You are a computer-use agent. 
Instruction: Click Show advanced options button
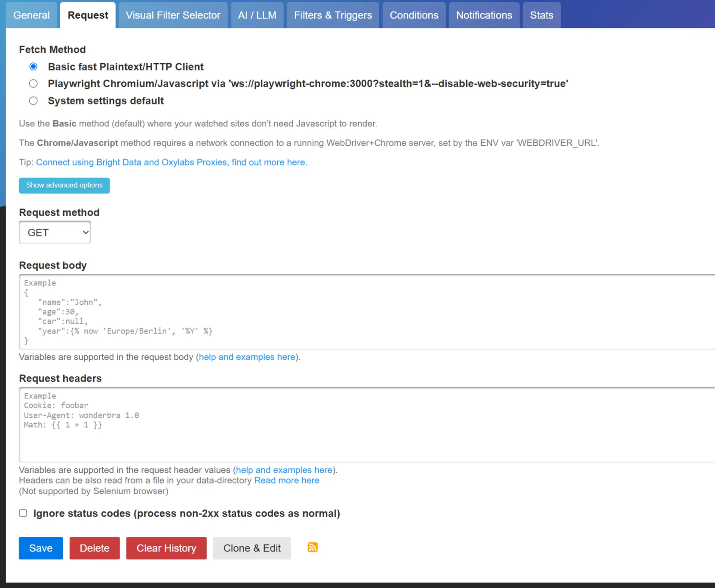64,185
